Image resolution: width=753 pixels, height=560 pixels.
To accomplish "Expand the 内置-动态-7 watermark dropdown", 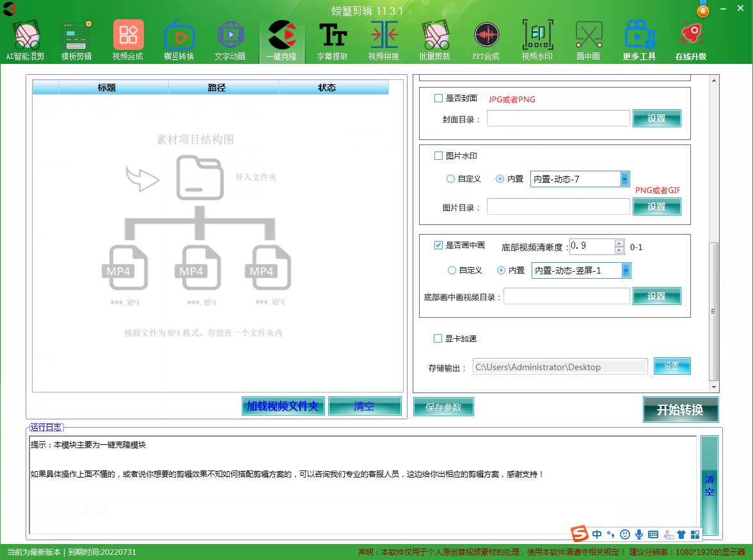I will point(625,180).
